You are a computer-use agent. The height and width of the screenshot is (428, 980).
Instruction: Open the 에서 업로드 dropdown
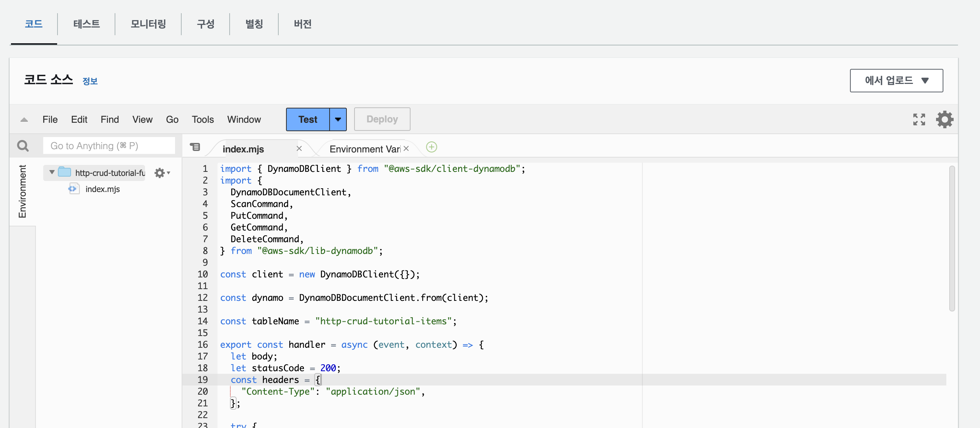(x=896, y=81)
